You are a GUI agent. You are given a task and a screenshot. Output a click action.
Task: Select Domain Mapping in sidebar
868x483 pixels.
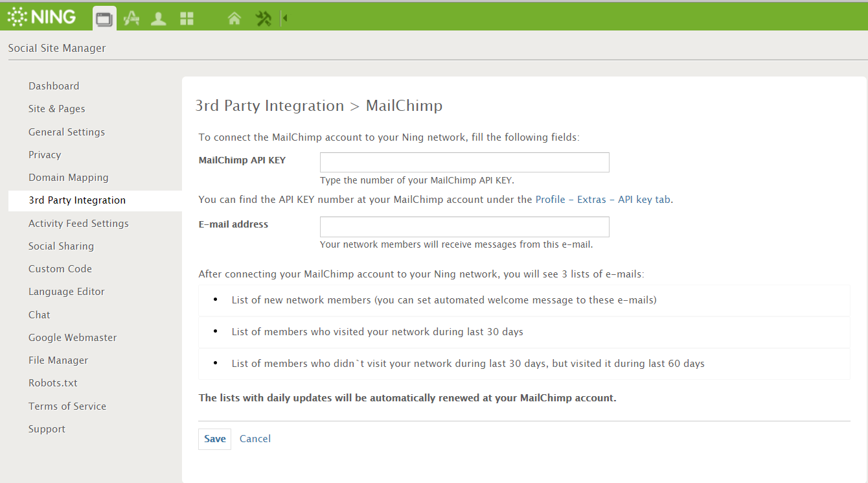click(69, 178)
